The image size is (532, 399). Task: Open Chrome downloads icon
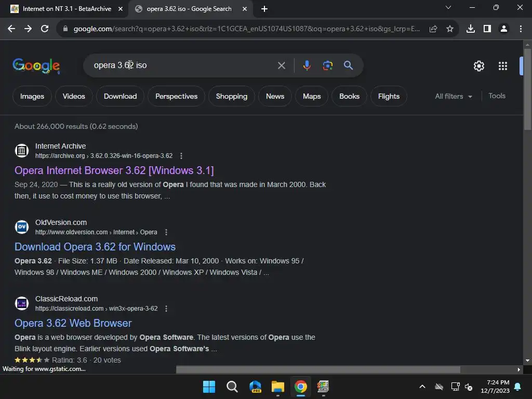click(471, 29)
